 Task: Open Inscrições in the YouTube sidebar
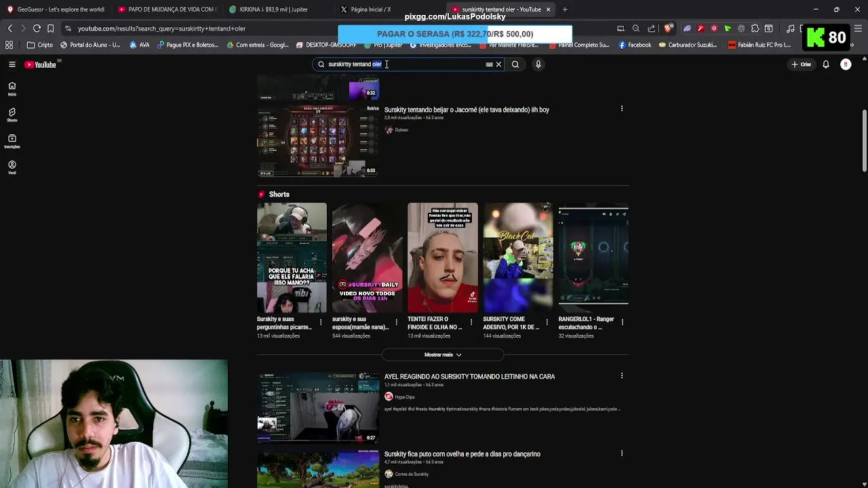[12, 142]
